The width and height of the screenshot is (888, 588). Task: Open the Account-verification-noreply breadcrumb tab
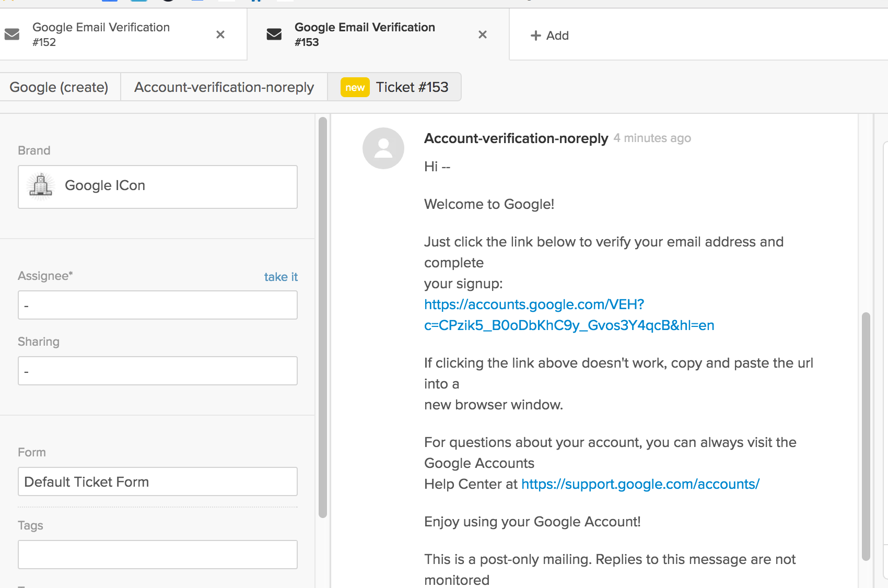[x=224, y=87]
